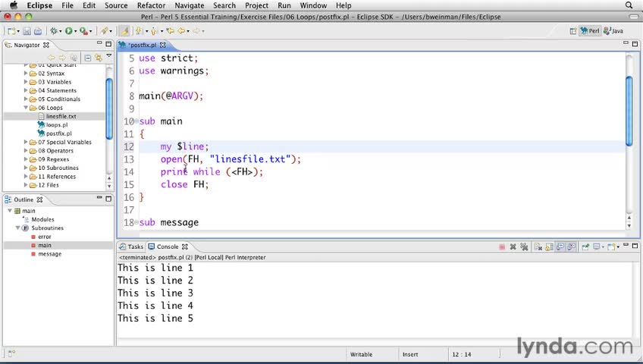
Task: Collapse the 06 Loops folder
Action: tap(26, 108)
